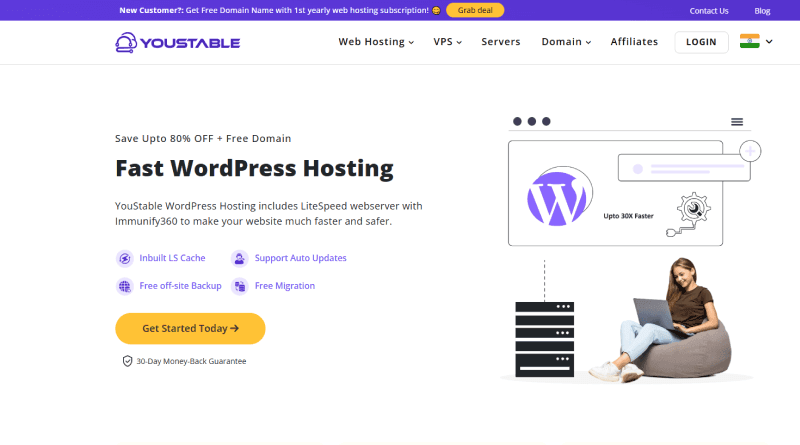
Task: Click Save Upto 80% OFF text
Action: [x=203, y=138]
